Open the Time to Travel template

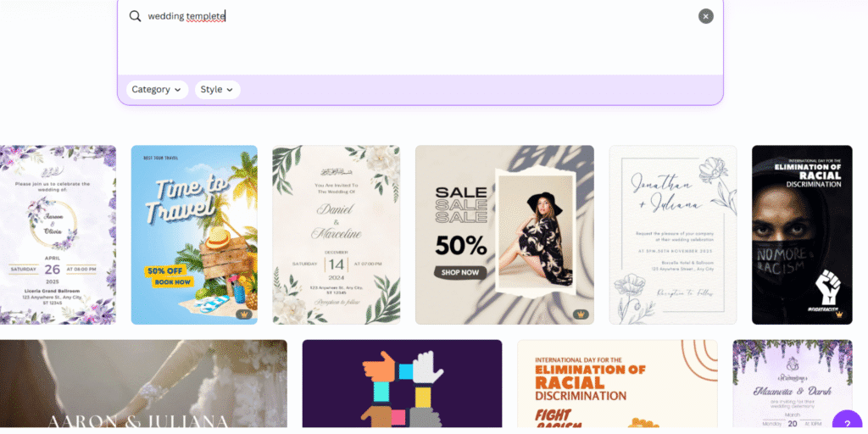pyautogui.click(x=194, y=235)
